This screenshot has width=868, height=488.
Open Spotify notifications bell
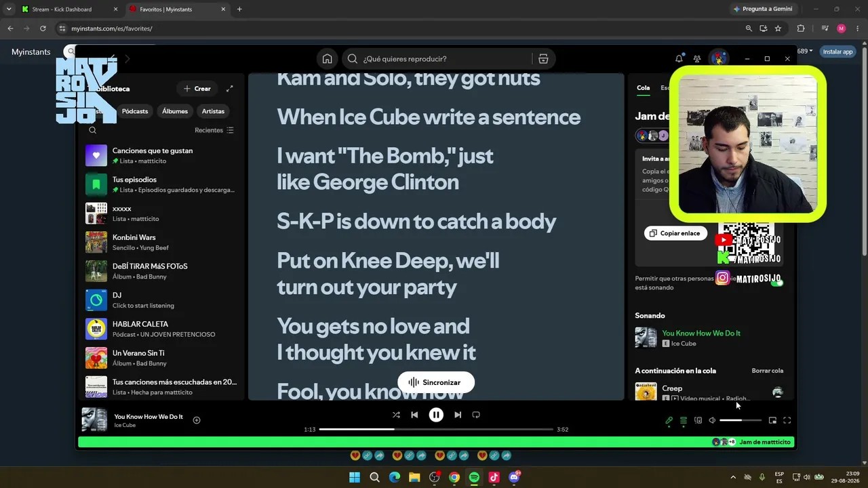pyautogui.click(x=679, y=59)
